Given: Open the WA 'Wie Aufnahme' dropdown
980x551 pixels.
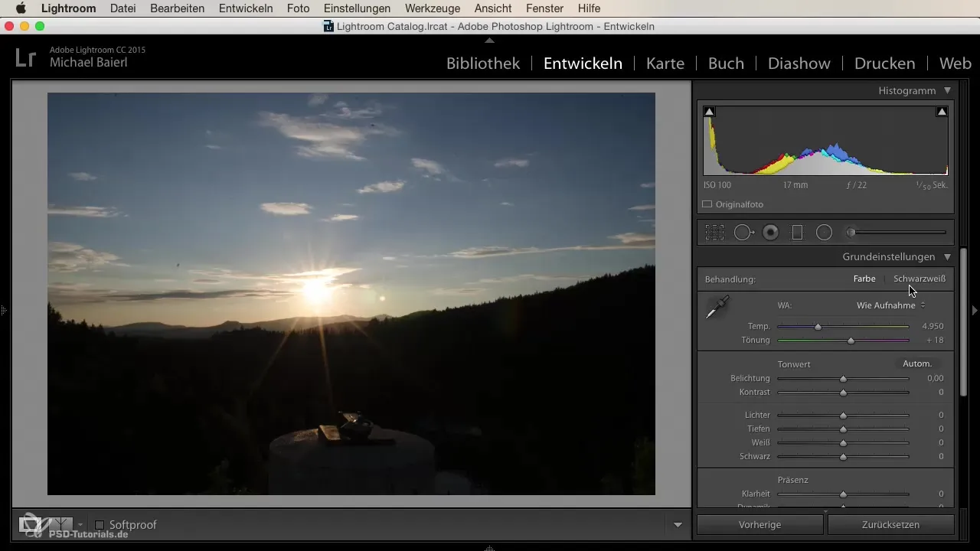Looking at the screenshot, I should (890, 305).
